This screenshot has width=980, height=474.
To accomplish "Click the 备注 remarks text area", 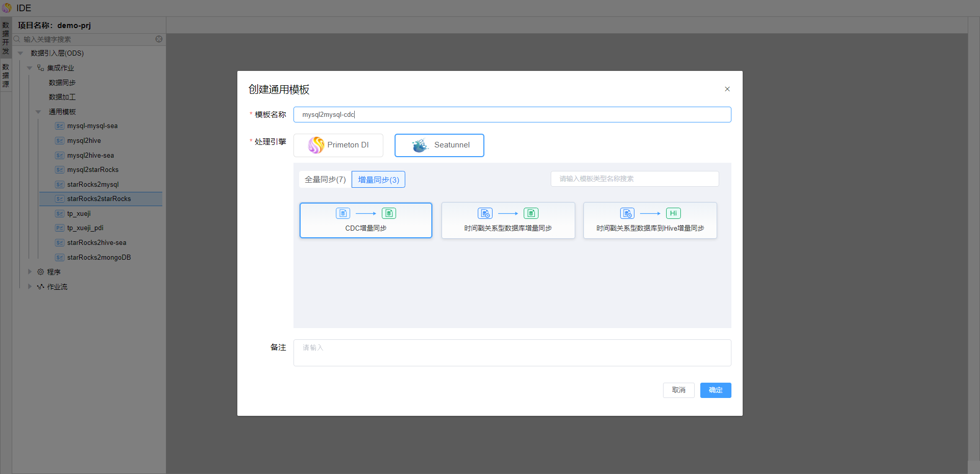I will coord(511,353).
